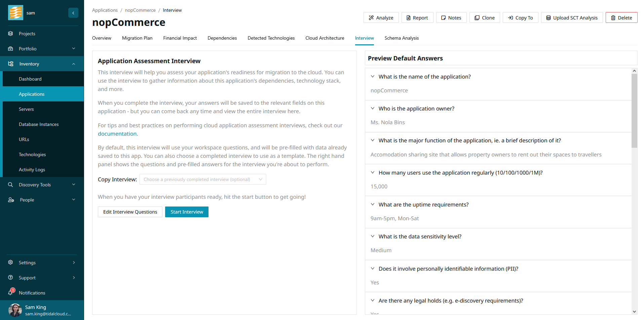Viewport: 644px width, 320px height.
Task: Click the Notifications bell icon
Action: (x=11, y=292)
